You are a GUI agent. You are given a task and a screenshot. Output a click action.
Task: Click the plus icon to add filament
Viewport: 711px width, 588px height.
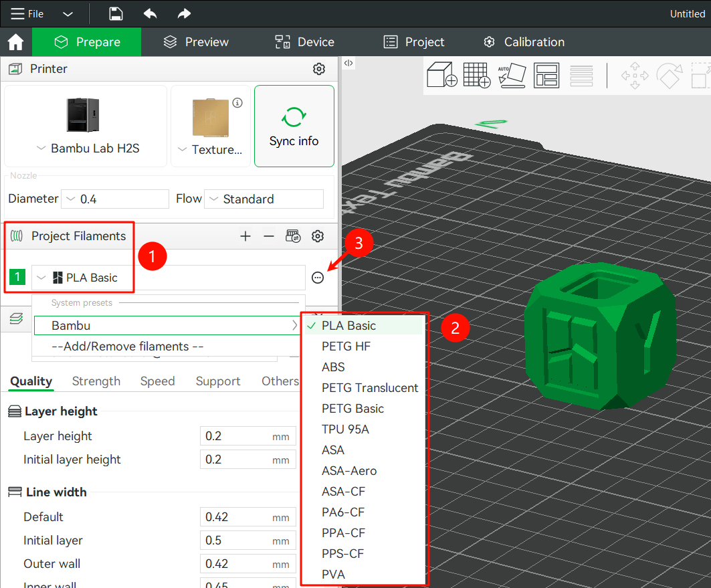(x=245, y=236)
